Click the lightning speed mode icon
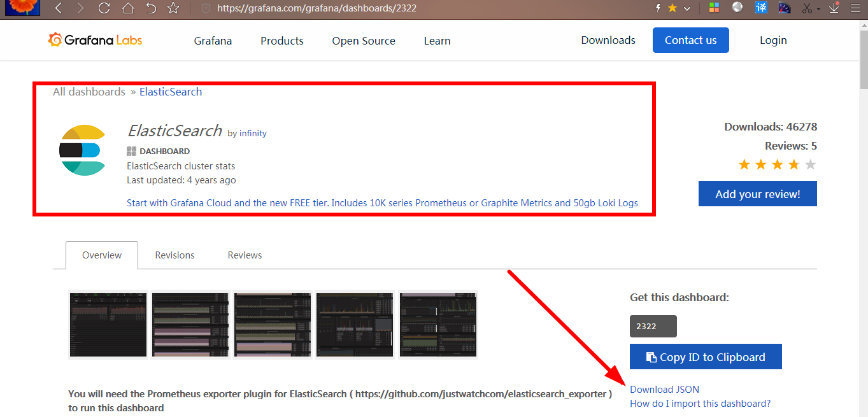This screenshot has height=417, width=868. pos(658,8)
